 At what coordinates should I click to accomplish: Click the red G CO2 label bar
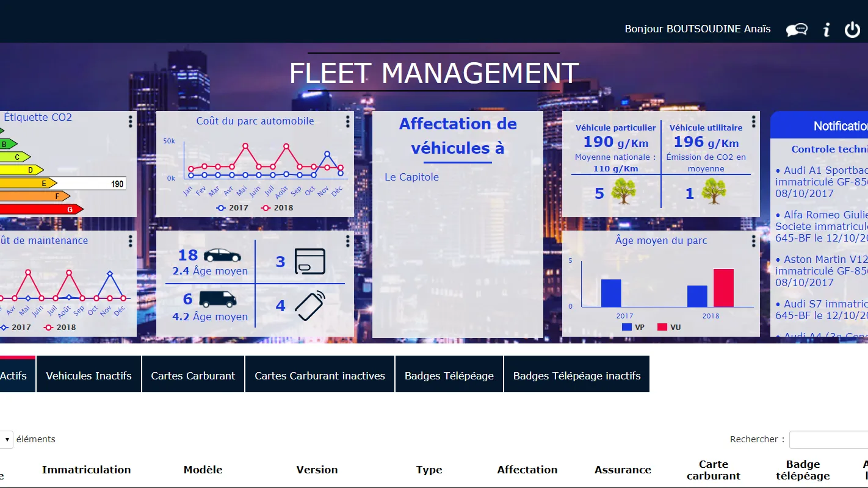pos(42,209)
